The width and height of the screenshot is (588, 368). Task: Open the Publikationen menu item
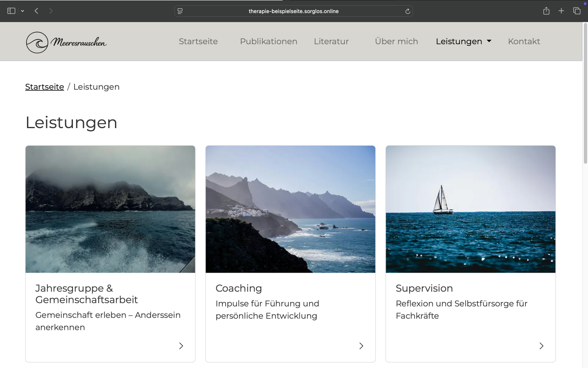268,41
